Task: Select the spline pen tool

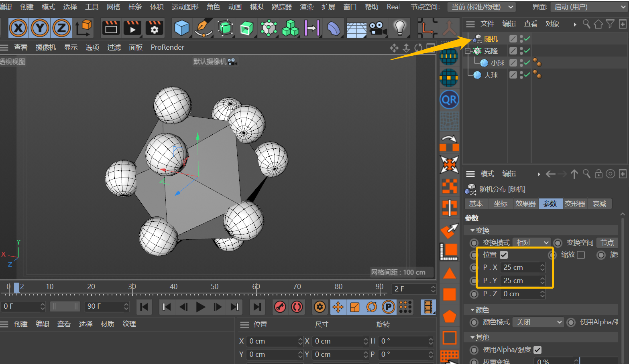Action: [x=204, y=28]
